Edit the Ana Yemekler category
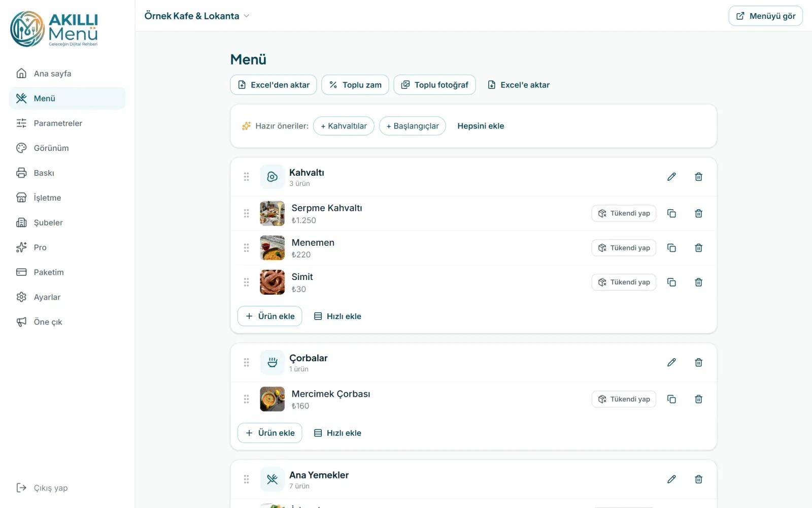The image size is (812, 508). 671,479
